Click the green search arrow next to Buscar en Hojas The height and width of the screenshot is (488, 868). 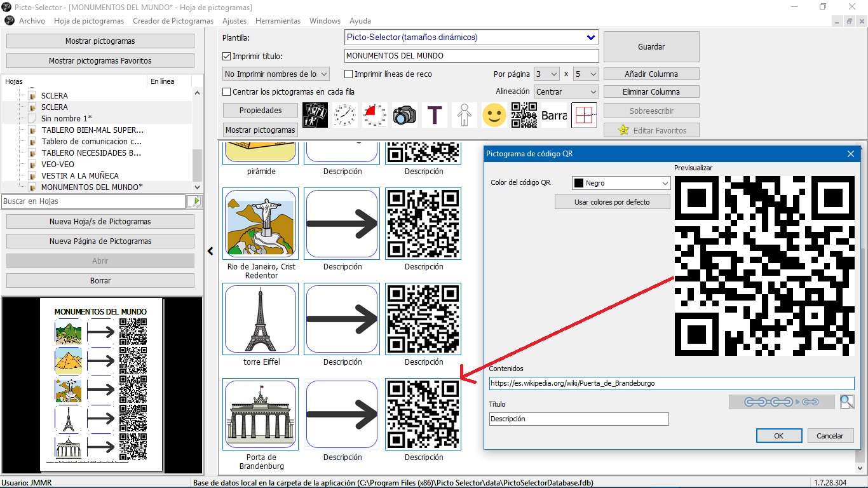point(194,201)
